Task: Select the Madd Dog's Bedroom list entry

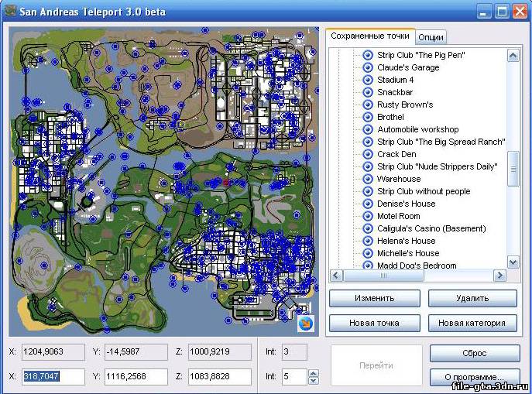Action: [417, 266]
